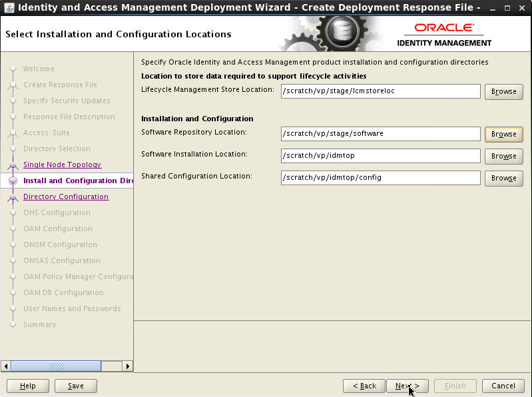Image resolution: width=532 pixels, height=397 pixels.
Task: Minimize the Deployment Wizard window
Action: 492,8
